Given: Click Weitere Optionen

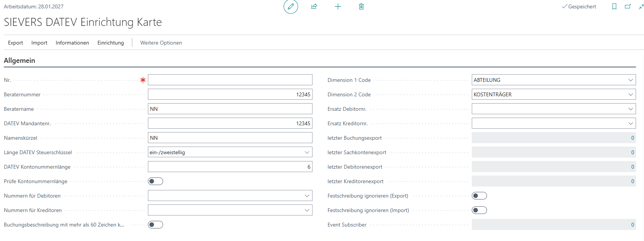Looking at the screenshot, I should tap(161, 43).
